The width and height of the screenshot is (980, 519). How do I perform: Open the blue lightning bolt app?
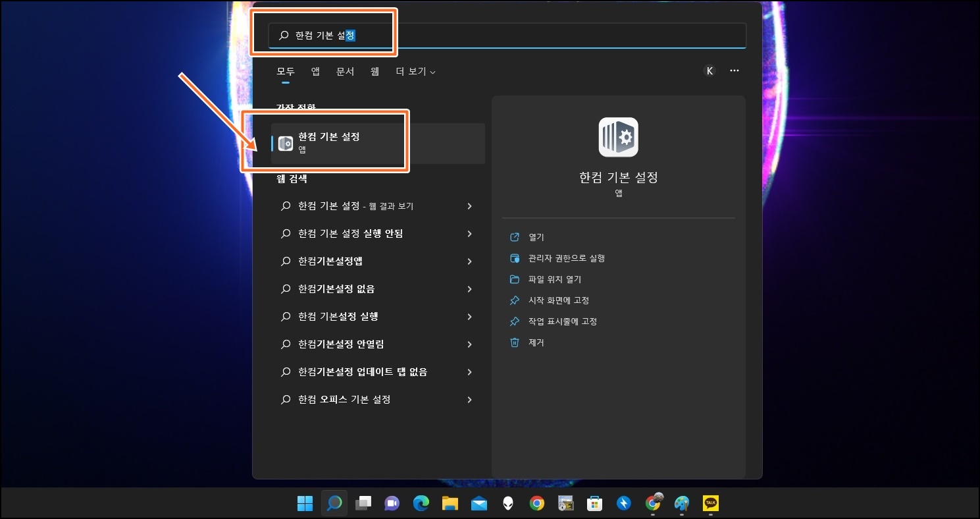(624, 503)
